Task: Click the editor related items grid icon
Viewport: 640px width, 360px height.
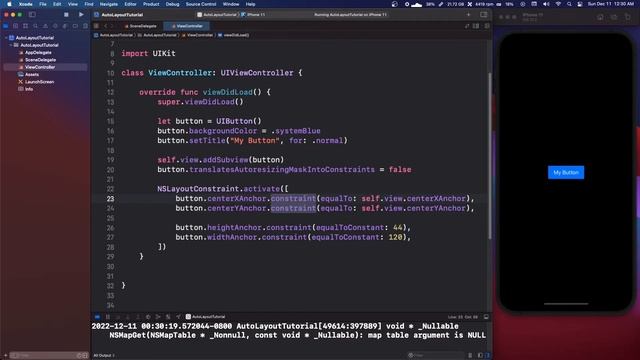Action: [96, 26]
